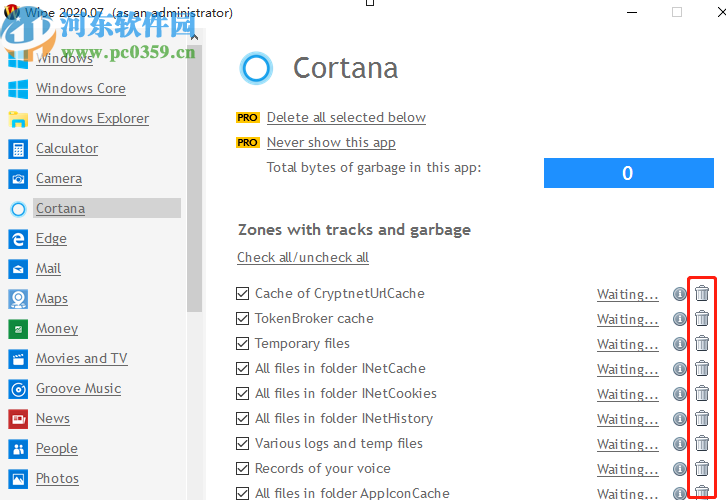Click trash icon for Various logs row
726x500 pixels.
pos(702,443)
